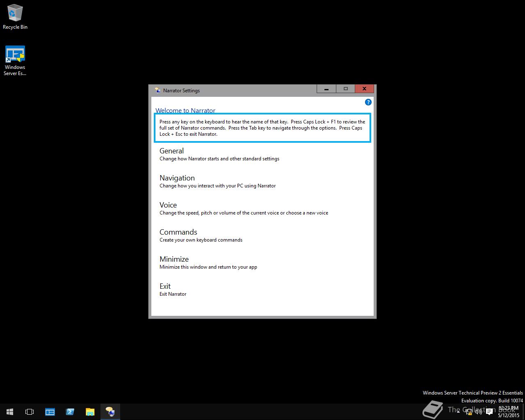Open General Narrator settings
The height and width of the screenshot is (420, 525).
(171, 151)
